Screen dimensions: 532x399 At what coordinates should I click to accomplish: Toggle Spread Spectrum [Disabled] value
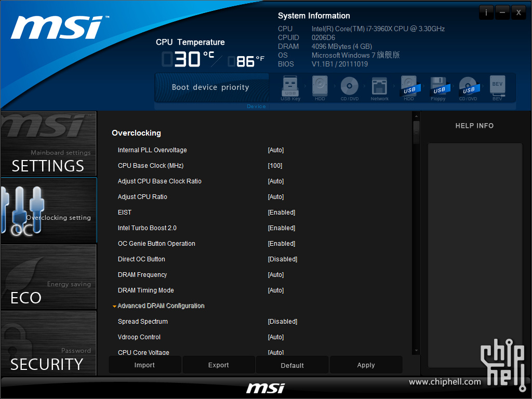(283, 321)
